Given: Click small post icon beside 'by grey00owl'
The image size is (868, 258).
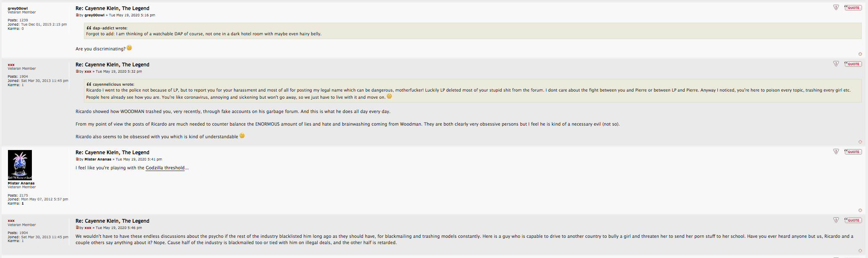Looking at the screenshot, I should (77, 15).
